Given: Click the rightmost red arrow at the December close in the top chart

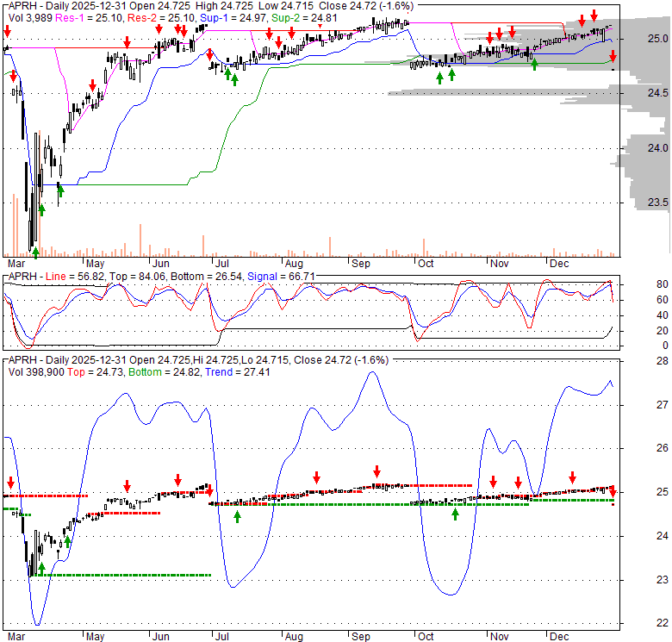Looking at the screenshot, I should (x=613, y=57).
